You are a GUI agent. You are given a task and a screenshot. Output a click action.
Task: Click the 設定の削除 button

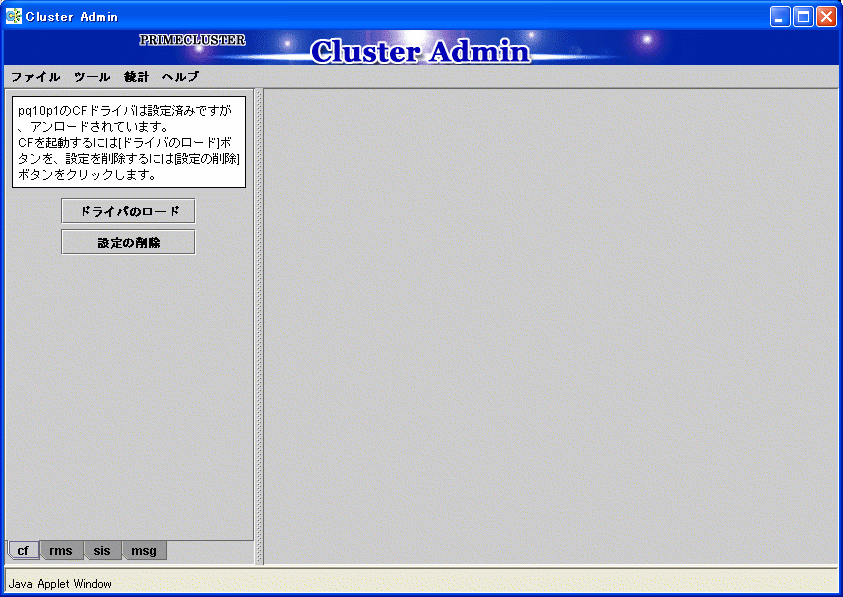pyautogui.click(x=128, y=243)
